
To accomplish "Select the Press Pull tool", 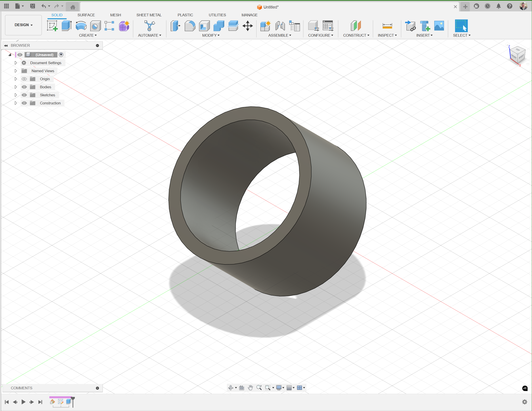I will coord(175,26).
